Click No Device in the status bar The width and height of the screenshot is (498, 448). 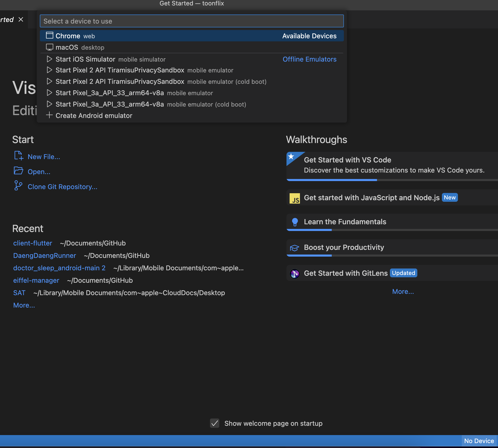click(x=479, y=441)
